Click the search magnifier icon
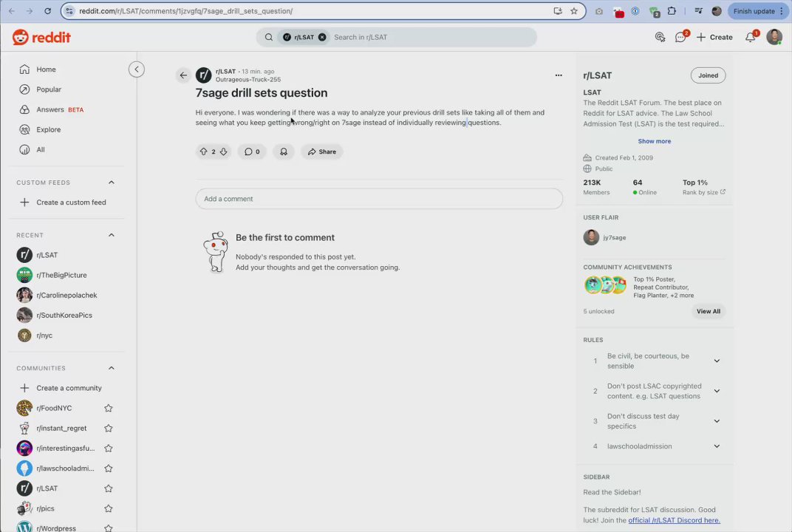Screen dimensions: 792x532 (x=269, y=37)
